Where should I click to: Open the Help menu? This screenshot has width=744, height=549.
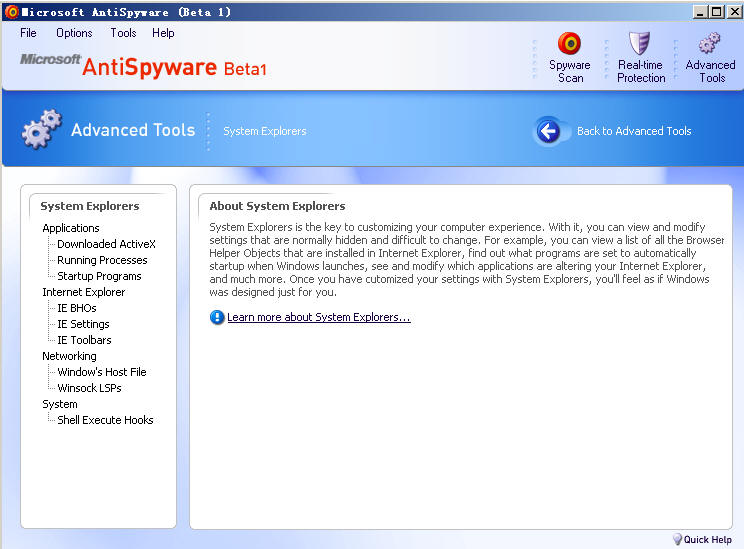point(163,33)
